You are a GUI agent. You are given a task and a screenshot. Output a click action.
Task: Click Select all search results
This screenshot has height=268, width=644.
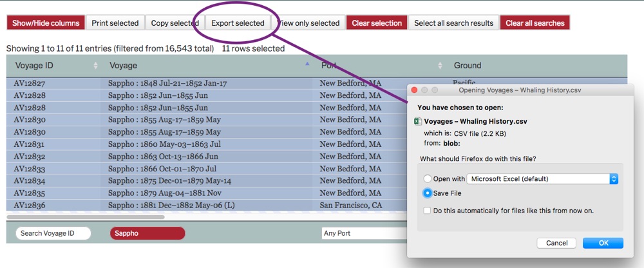coord(453,23)
